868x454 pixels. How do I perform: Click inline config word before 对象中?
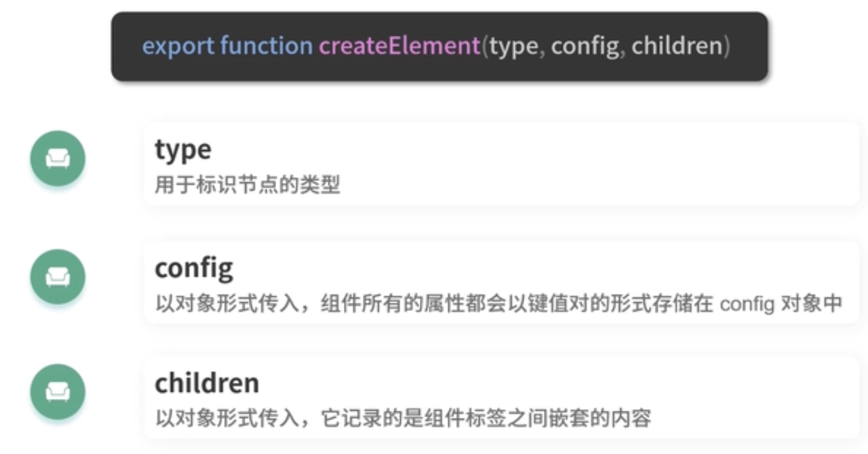click(x=747, y=304)
